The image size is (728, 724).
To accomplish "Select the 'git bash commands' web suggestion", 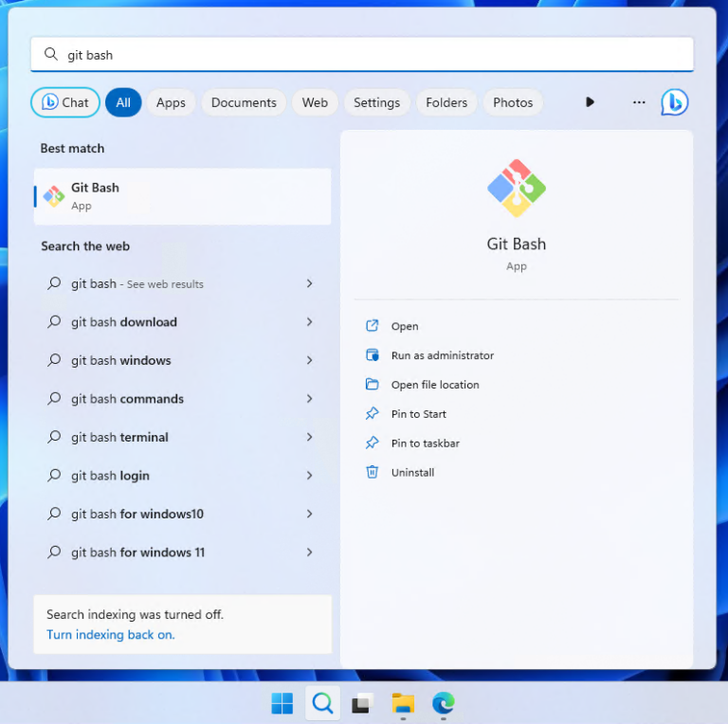I will pyautogui.click(x=182, y=399).
